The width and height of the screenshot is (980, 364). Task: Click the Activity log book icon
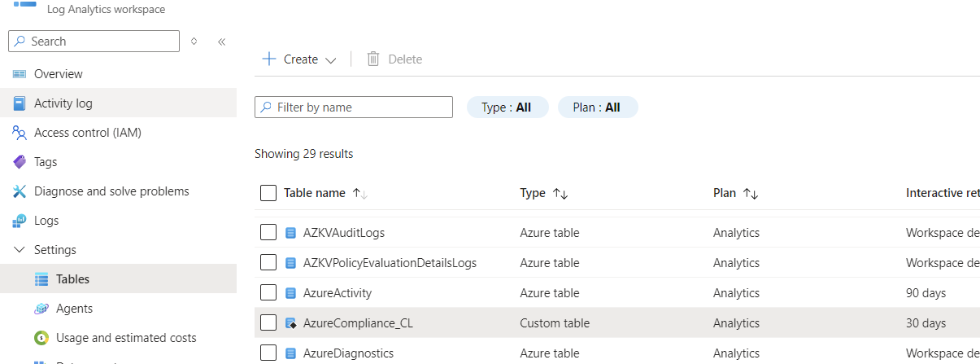20,103
